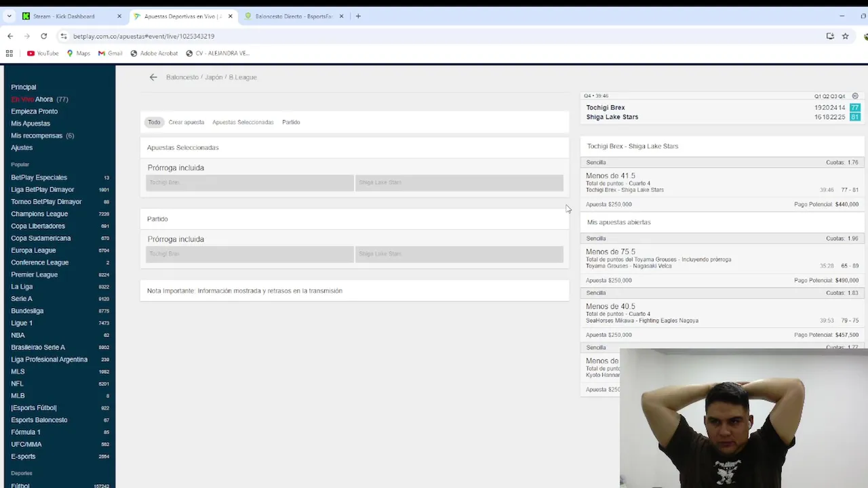Image resolution: width=868 pixels, height=488 pixels.
Task: Open the Maps bookmark
Action: pyautogui.click(x=78, y=53)
